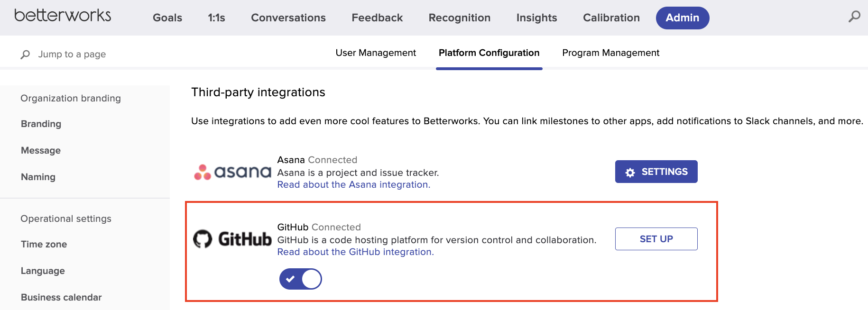868x310 pixels.
Task: Click the Jump to a page field
Action: point(72,54)
